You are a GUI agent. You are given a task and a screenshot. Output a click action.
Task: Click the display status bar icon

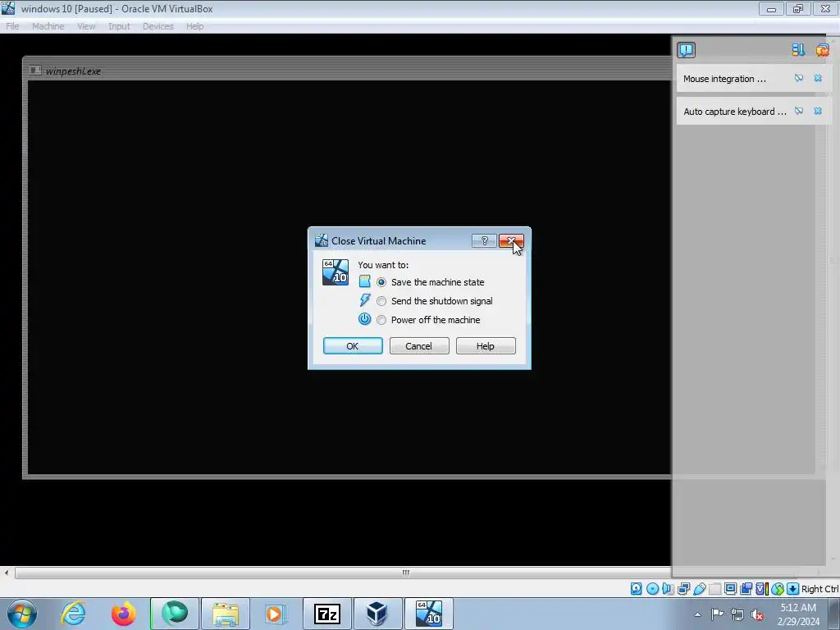730,589
